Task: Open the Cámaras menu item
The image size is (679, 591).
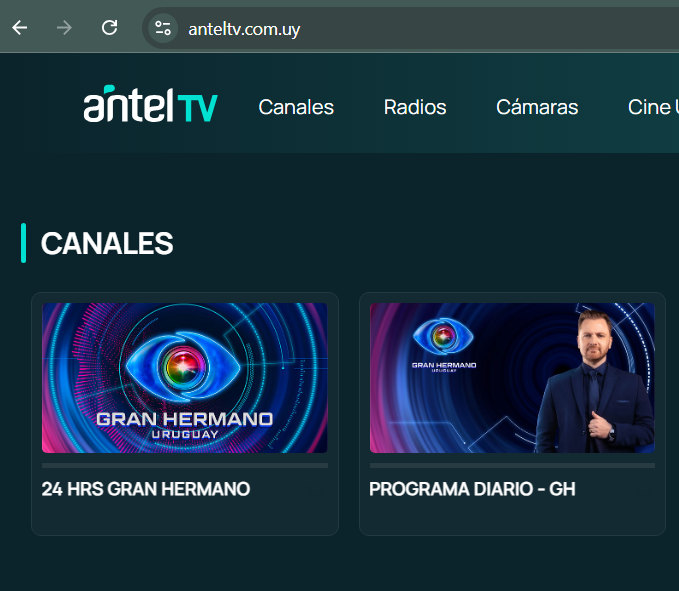Action: click(x=537, y=107)
